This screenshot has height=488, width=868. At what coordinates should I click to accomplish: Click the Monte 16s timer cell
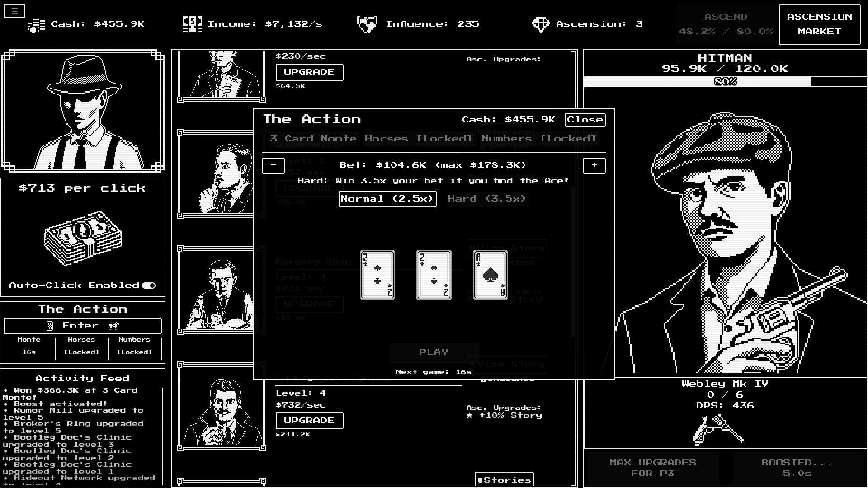29,346
